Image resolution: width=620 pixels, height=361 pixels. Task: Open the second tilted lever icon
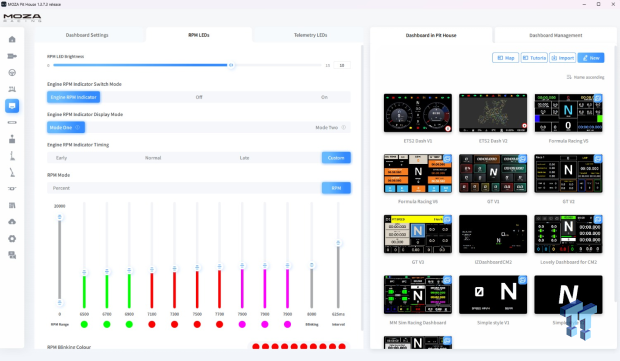[x=12, y=172]
